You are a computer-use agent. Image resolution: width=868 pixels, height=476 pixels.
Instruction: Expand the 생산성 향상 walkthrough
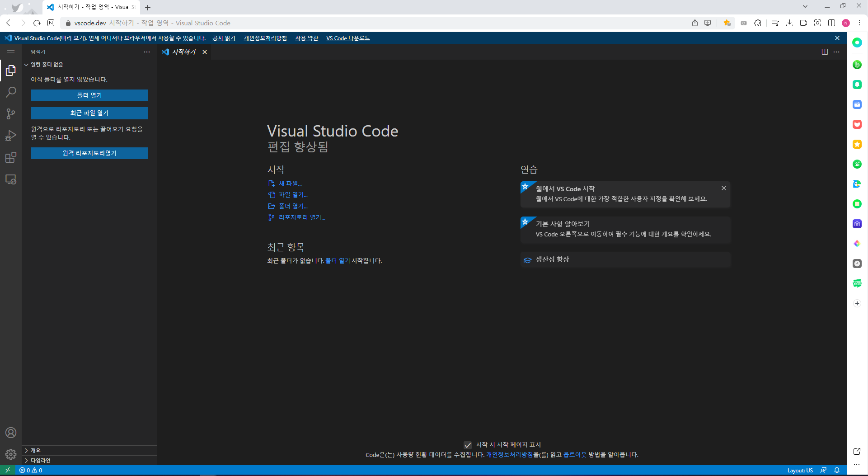625,259
